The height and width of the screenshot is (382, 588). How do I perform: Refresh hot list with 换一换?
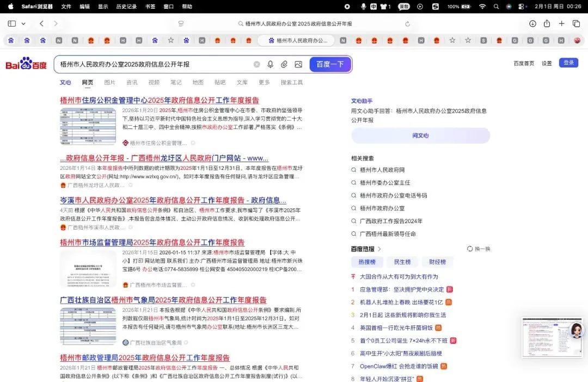point(479,249)
